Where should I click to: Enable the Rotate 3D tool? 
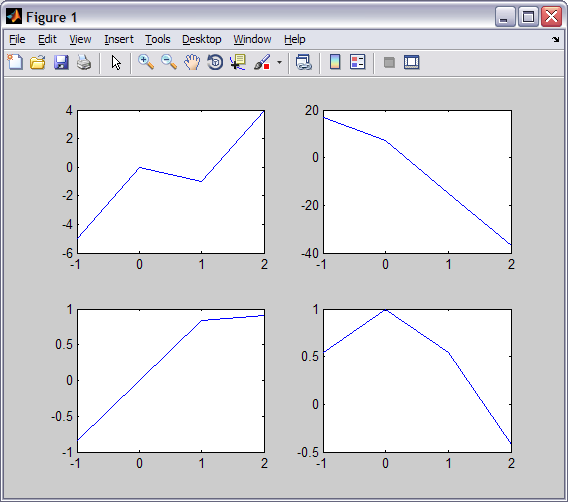coord(215,62)
